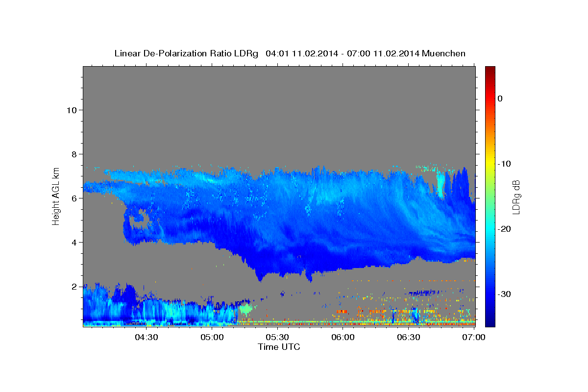The height and width of the screenshot is (392, 588).
Task: Click the height axis label 4
Action: pos(74,243)
